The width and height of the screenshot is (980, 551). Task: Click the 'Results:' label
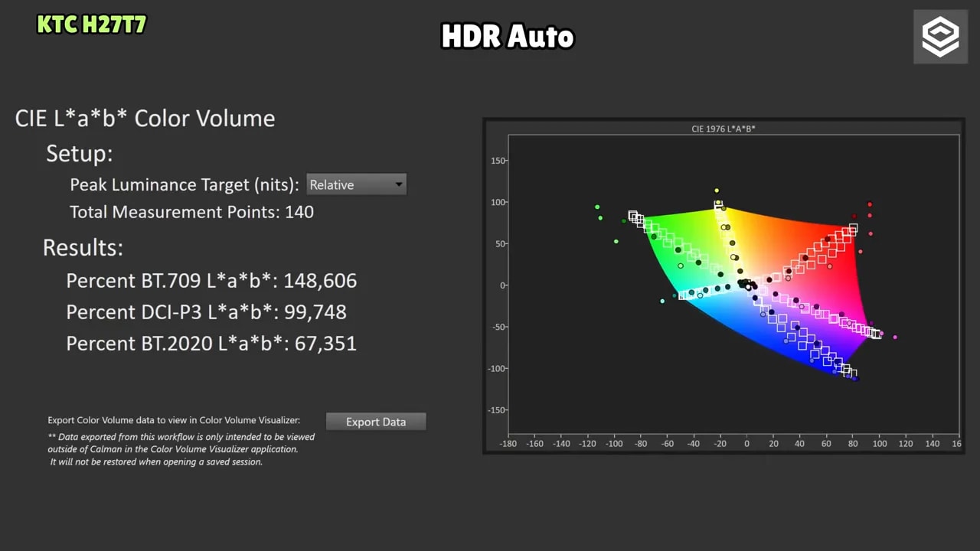83,247
